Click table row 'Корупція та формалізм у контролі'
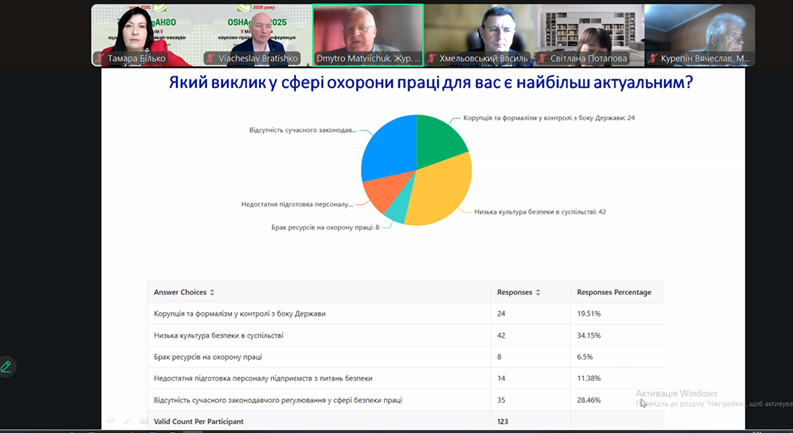The image size is (793, 433). tap(406, 314)
